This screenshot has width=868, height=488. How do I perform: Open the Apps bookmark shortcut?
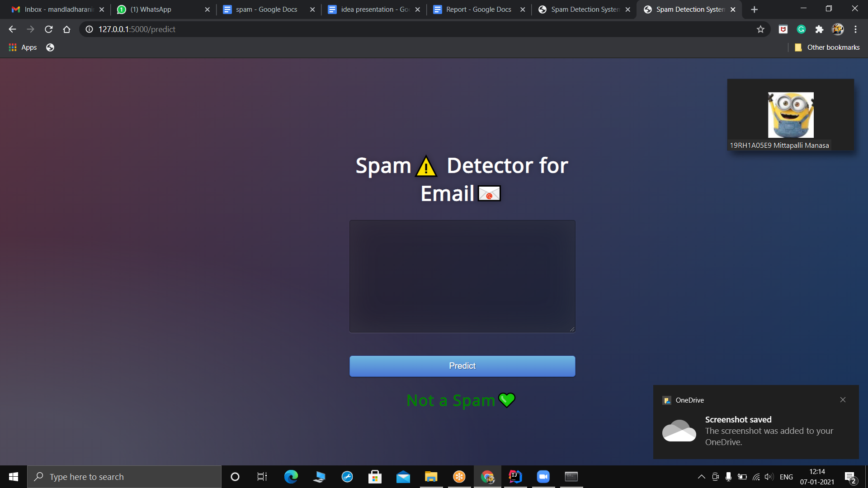click(x=23, y=47)
